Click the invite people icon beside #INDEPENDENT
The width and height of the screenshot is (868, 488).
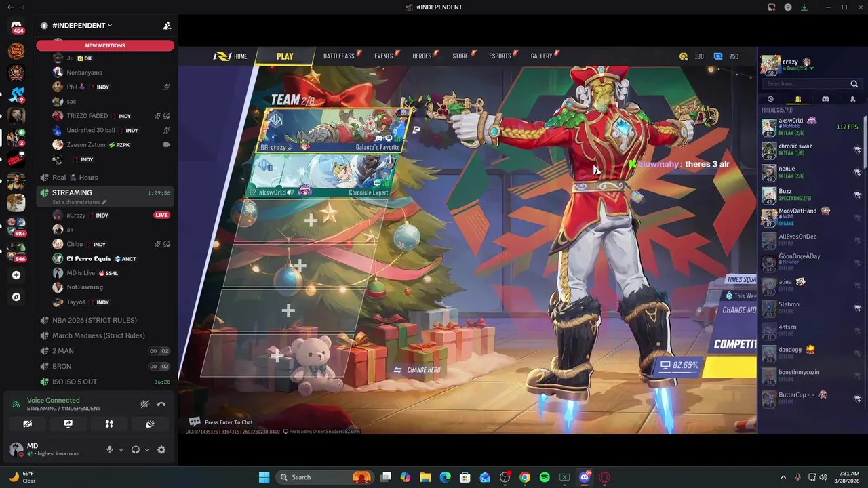(167, 26)
